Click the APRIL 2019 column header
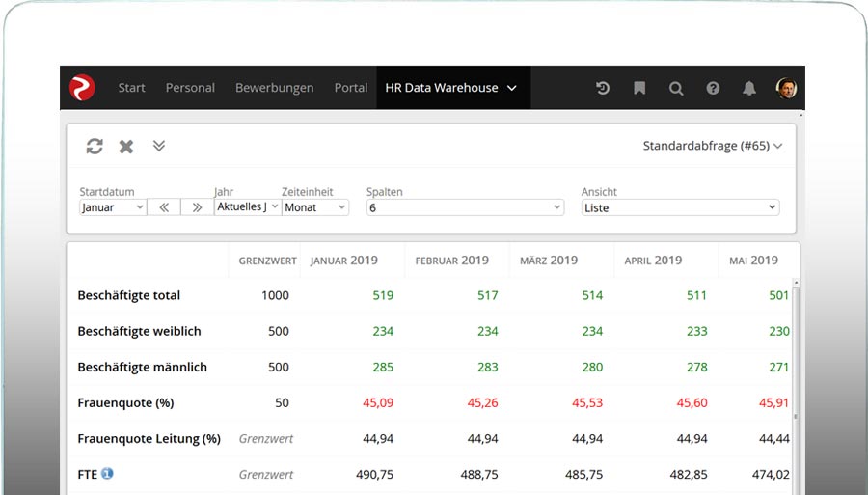Screen dimensions: 868x495 click(x=653, y=261)
